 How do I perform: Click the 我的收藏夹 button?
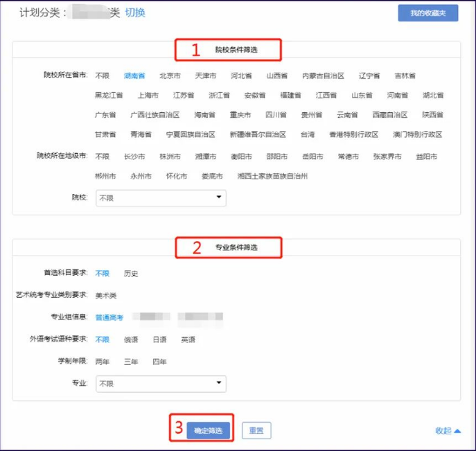pyautogui.click(x=427, y=13)
